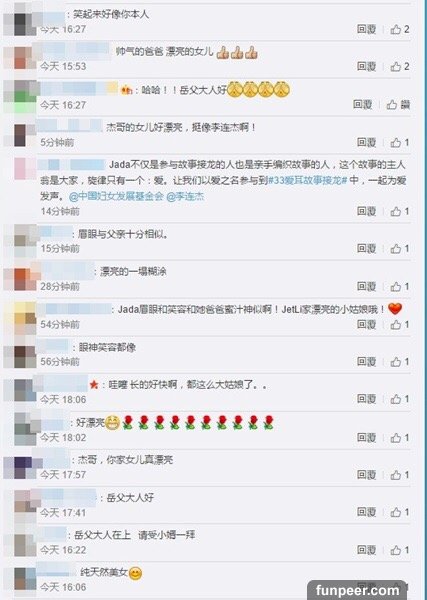Reply to 'Jada眉眼和笑容' comment posted 54分钟前
Viewport: 427px width, 600px height.
[x=366, y=324]
